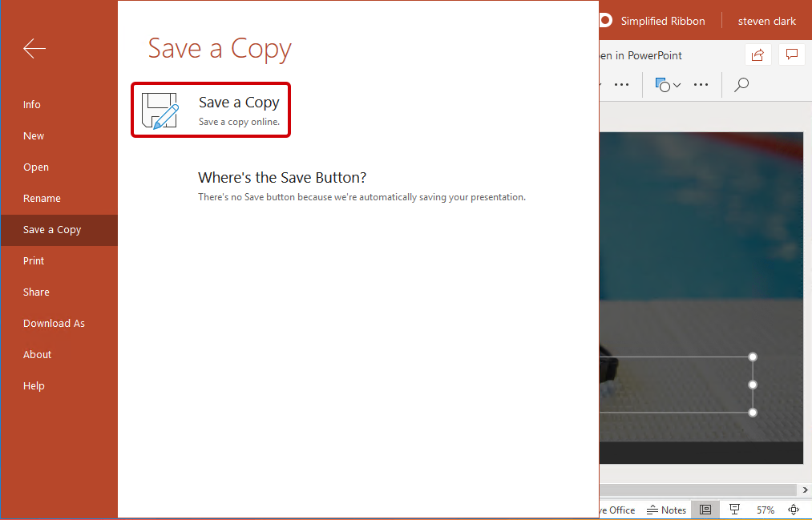Expand the Shapes dropdown in the ribbon
Screen dimensions: 812x520
pos(668,84)
